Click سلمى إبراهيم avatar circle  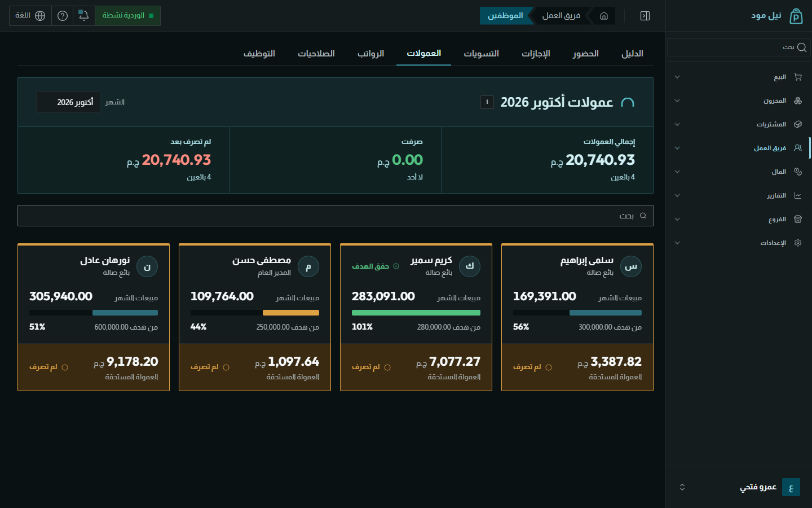coord(631,266)
